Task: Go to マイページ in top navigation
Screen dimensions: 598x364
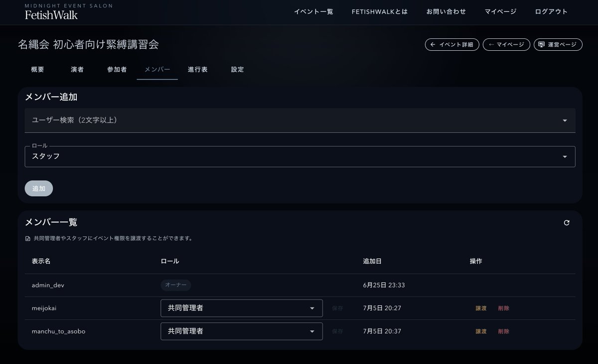Action: (x=500, y=12)
